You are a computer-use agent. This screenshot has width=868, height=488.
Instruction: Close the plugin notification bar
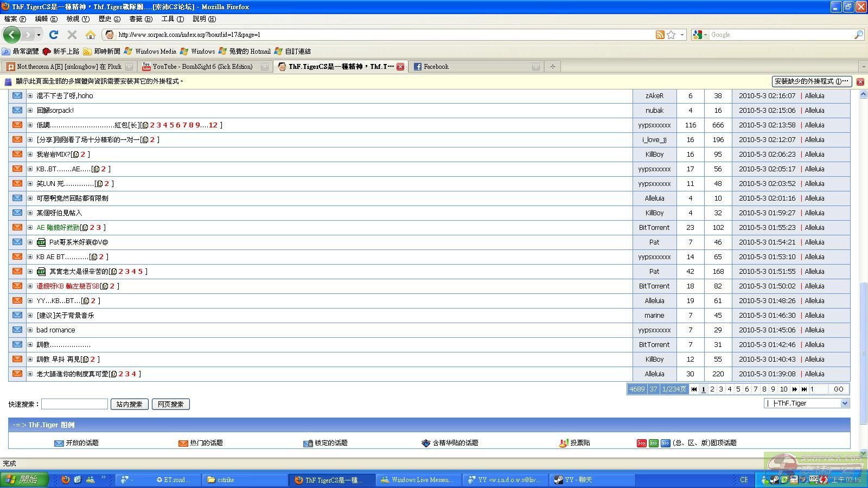[x=860, y=81]
